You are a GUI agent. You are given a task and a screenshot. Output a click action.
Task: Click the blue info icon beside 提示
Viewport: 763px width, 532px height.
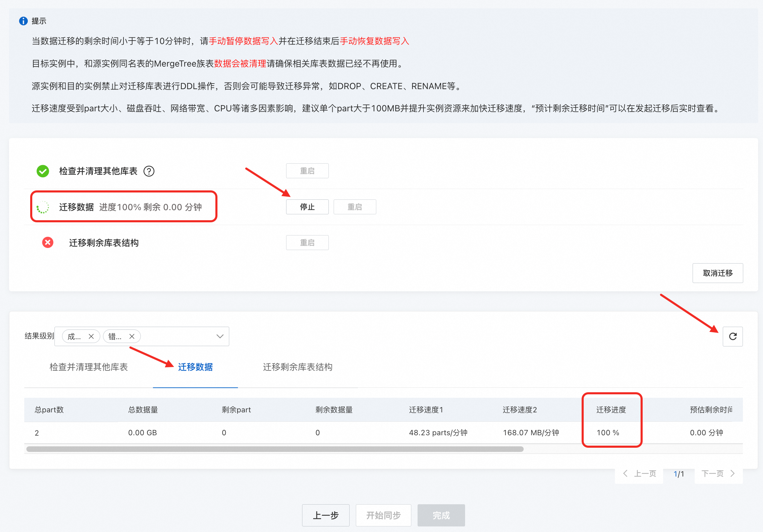click(23, 21)
